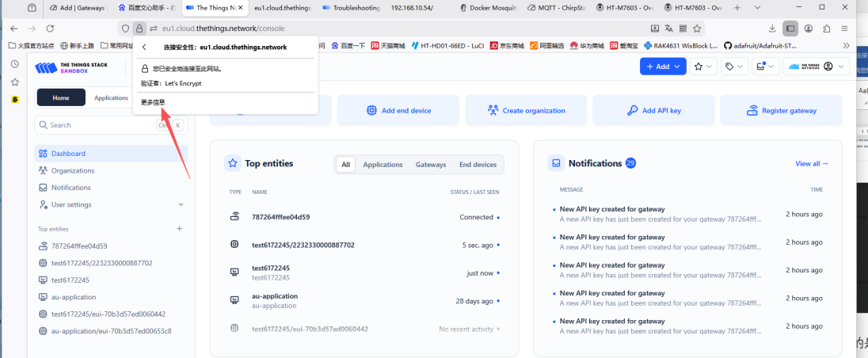Expand the blue Add dropdown button
The width and height of the screenshot is (868, 358).
coord(662,67)
